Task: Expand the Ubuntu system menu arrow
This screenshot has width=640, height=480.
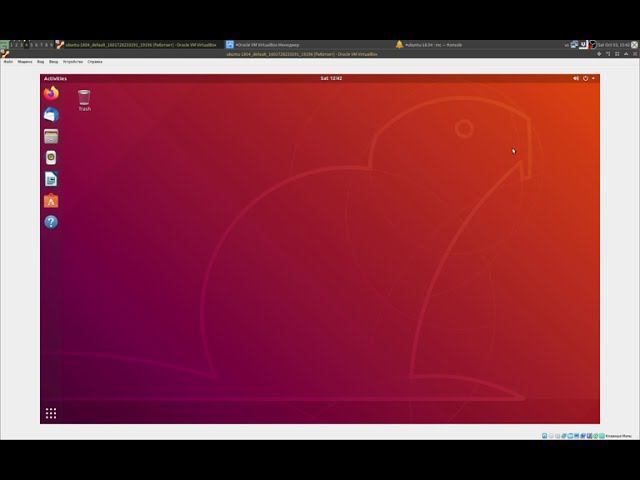Action: (x=593, y=78)
